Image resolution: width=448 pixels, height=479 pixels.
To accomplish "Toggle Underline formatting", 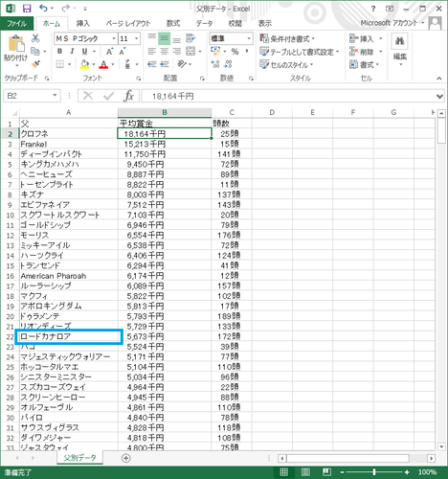I will [84, 52].
